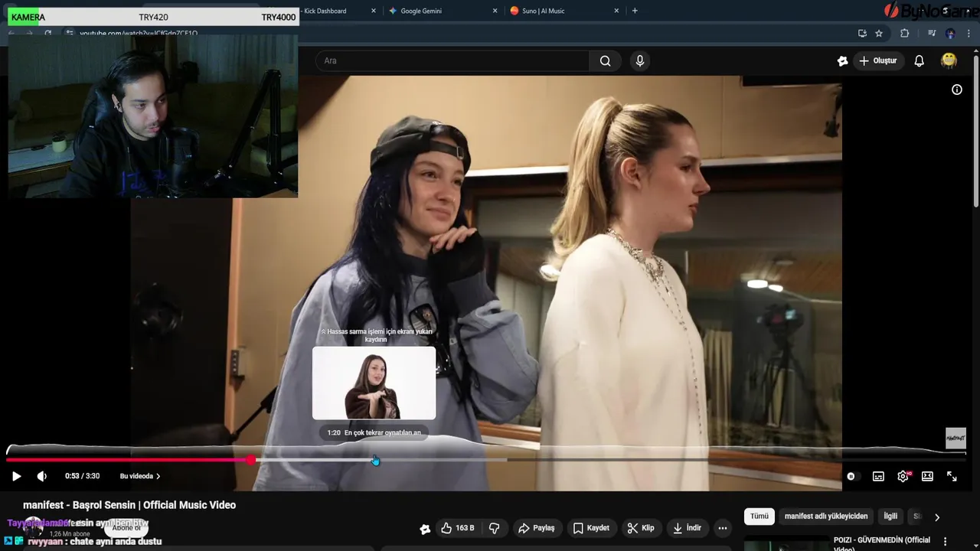Open POIZI - GÜVENMEDİN video link
The height and width of the screenshot is (551, 980).
(881, 543)
